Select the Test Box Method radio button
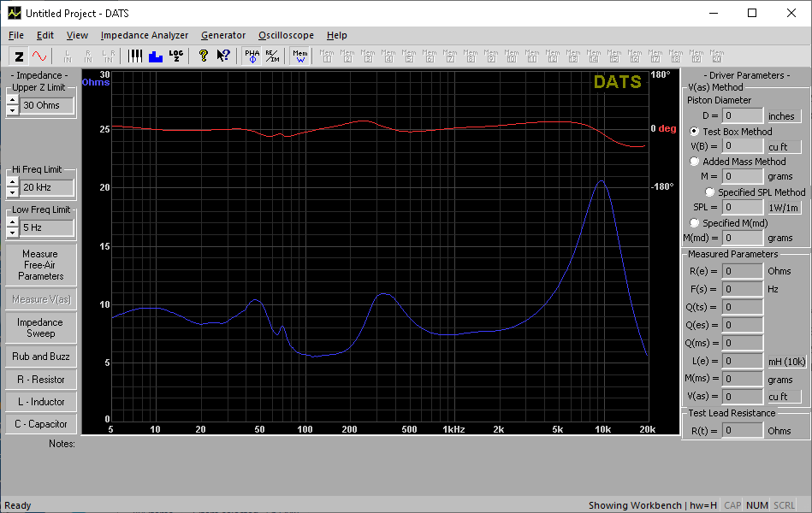Image resolution: width=812 pixels, height=513 pixels. [695, 132]
